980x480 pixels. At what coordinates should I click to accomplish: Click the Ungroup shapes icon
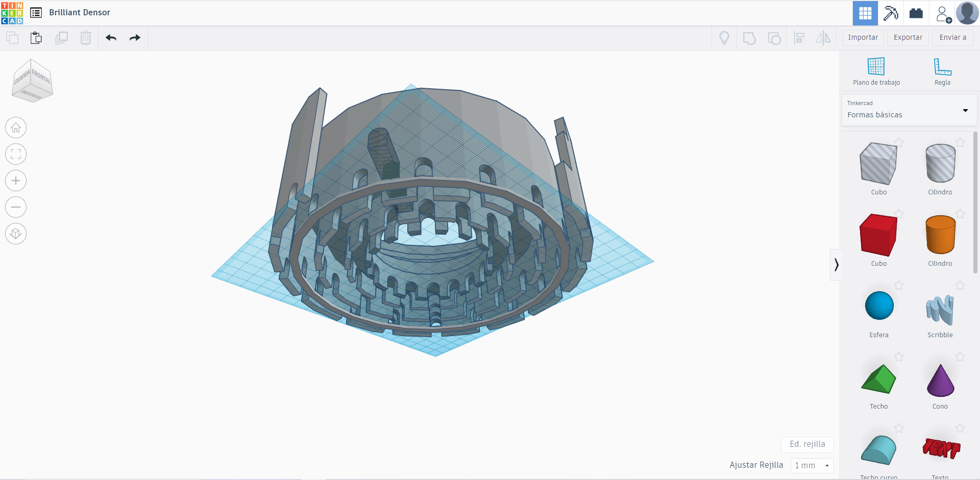[774, 38]
